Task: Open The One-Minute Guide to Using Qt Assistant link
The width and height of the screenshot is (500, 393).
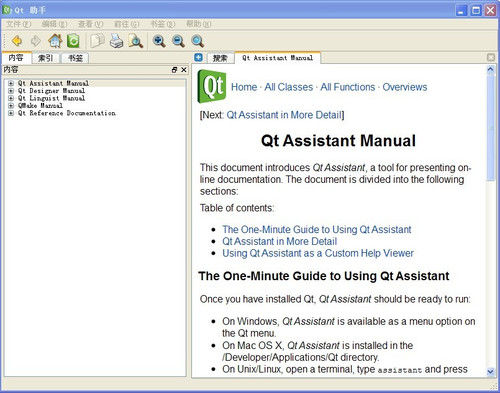Action: click(x=317, y=230)
